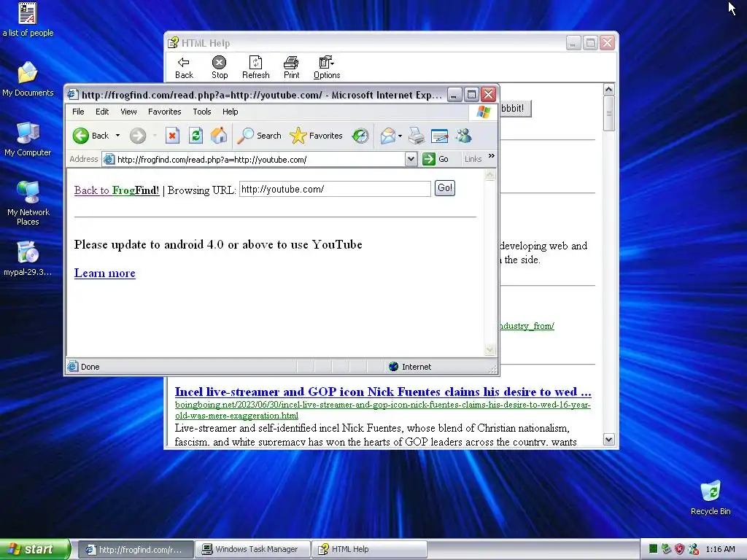Go to the Home page icon
The image size is (747, 560).
tap(219, 136)
